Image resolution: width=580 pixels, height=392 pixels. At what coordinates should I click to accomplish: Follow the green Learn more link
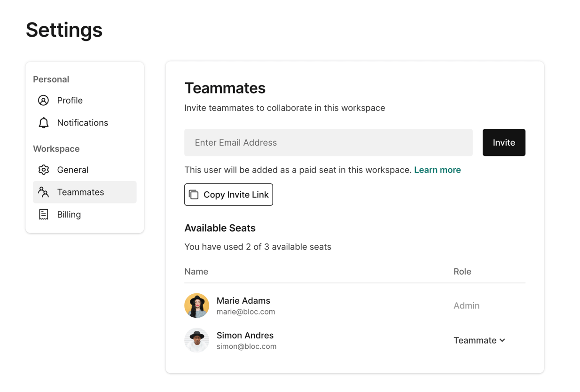coord(437,170)
